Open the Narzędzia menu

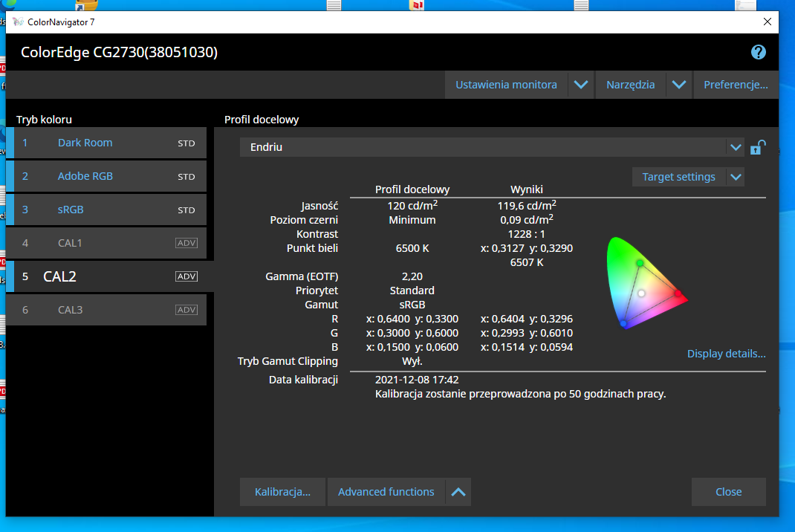(x=630, y=85)
